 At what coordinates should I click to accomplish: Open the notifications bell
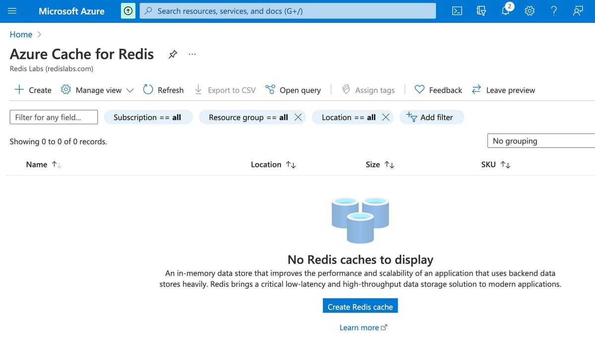505,10
